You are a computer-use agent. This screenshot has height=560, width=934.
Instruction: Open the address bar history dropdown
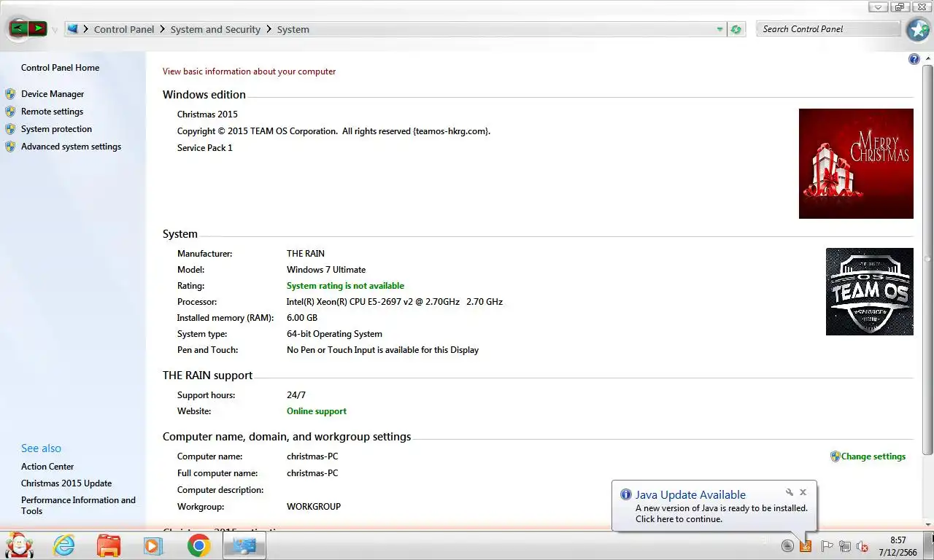click(x=719, y=29)
